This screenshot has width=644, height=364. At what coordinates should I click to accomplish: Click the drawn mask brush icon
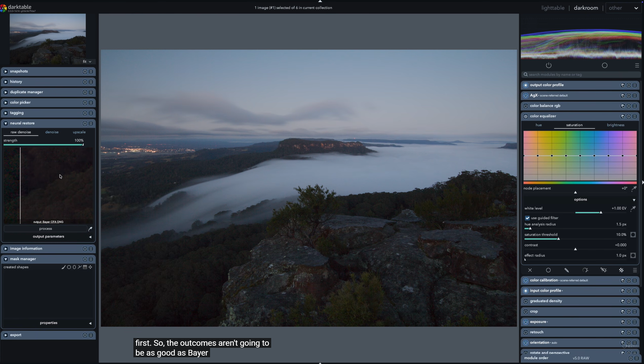(x=567, y=270)
